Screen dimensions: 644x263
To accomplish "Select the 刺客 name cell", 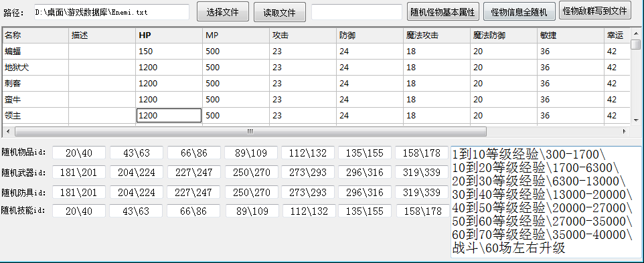I will point(35,83).
